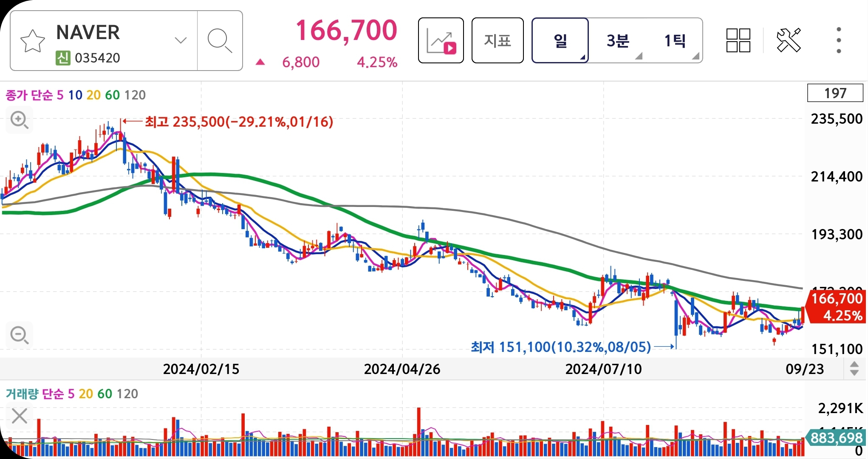Screen dimensions: 868x459
Task: Open the stock search magnifier
Action: pyautogui.click(x=220, y=41)
